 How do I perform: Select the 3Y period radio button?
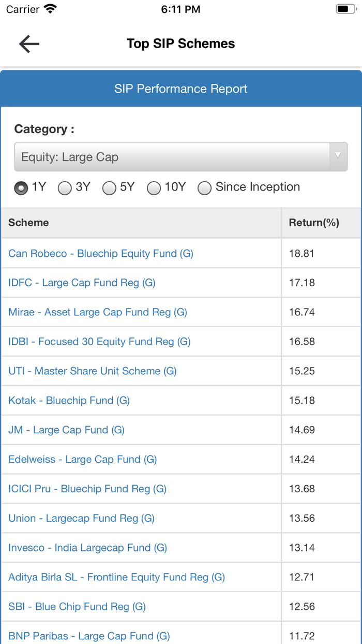pyautogui.click(x=65, y=188)
